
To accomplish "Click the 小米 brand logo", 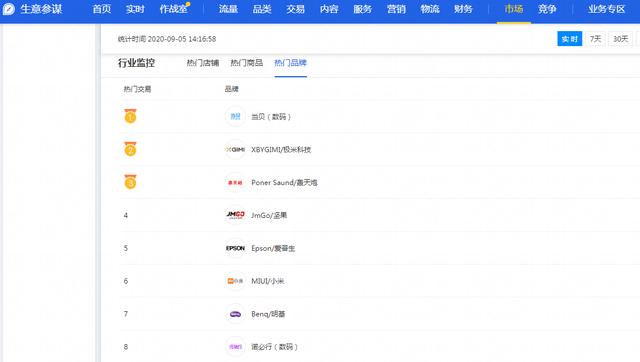I will click(x=235, y=281).
